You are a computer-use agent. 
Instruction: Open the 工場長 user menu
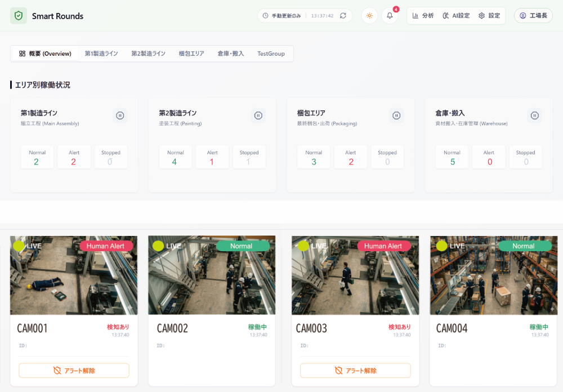tap(533, 16)
